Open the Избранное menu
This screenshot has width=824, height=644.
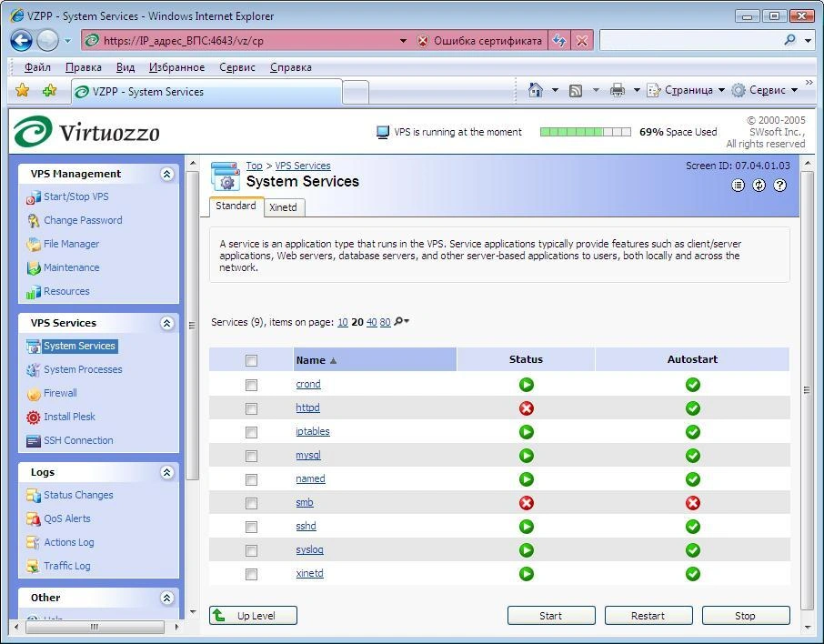click(176, 67)
